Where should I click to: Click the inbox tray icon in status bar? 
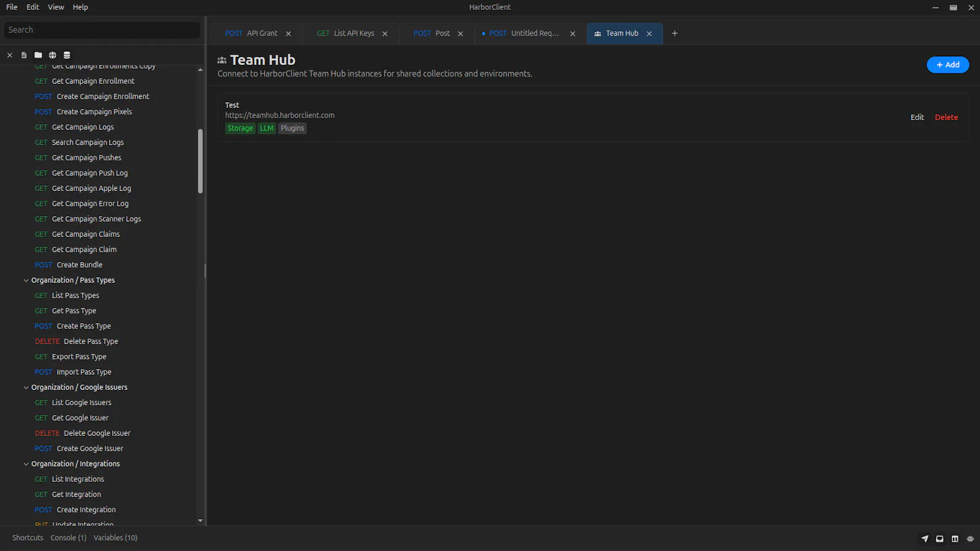coord(940,539)
